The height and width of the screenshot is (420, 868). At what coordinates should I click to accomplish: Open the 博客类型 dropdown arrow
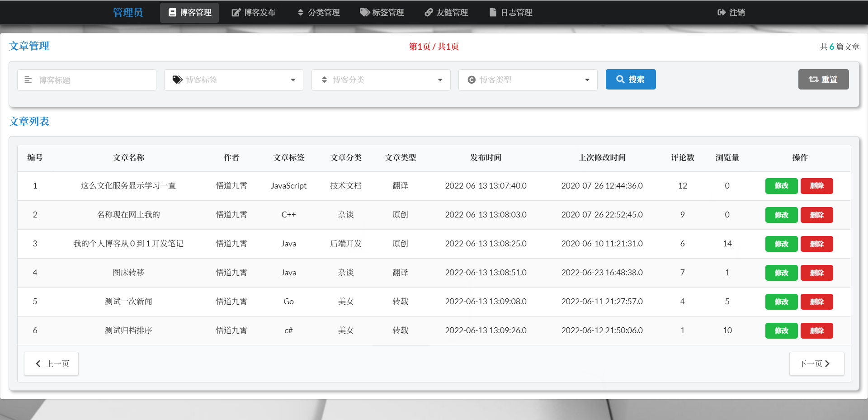(x=587, y=80)
